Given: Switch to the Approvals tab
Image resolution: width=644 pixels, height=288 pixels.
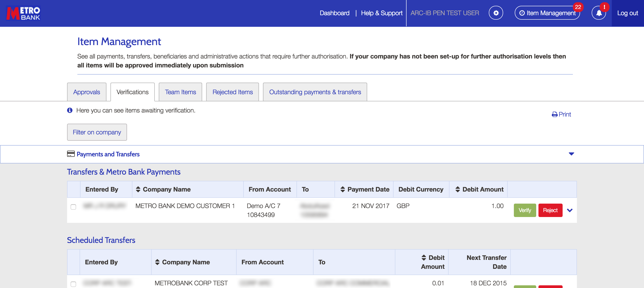Looking at the screenshot, I should pyautogui.click(x=87, y=92).
